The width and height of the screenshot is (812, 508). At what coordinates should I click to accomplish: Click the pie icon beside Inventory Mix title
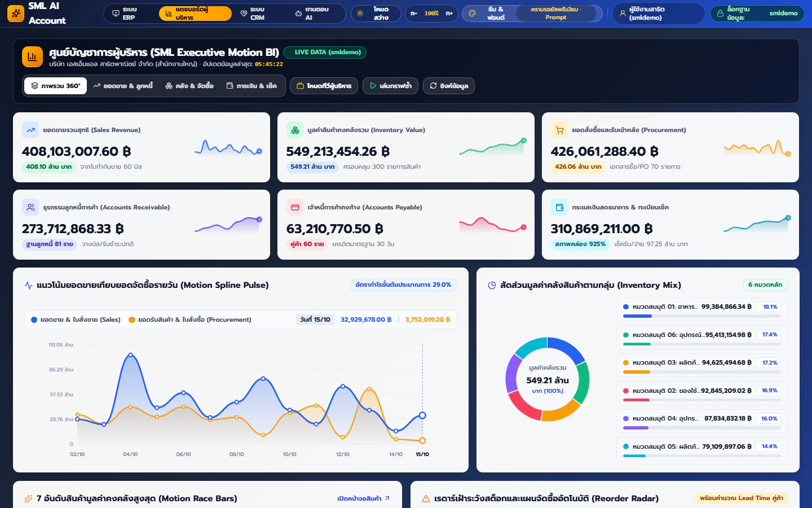click(492, 285)
